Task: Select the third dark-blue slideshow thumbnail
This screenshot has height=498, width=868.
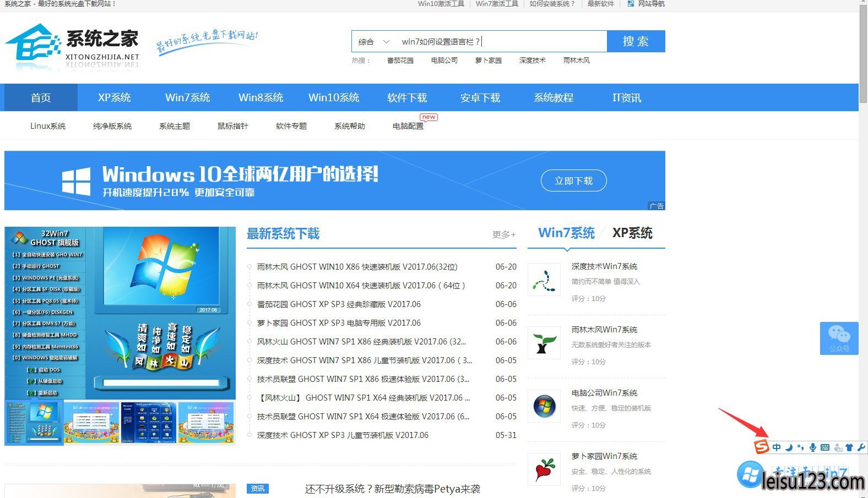Action: 149,422
